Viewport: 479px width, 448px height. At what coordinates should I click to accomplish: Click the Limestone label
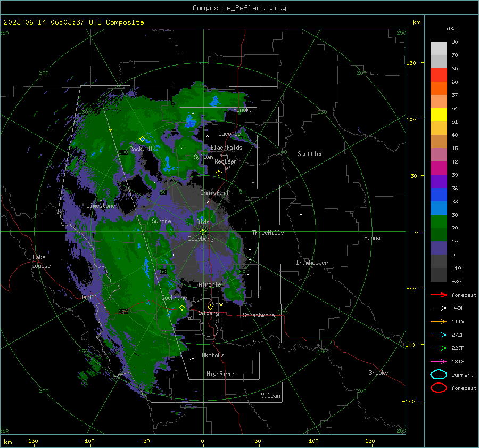click(101, 206)
